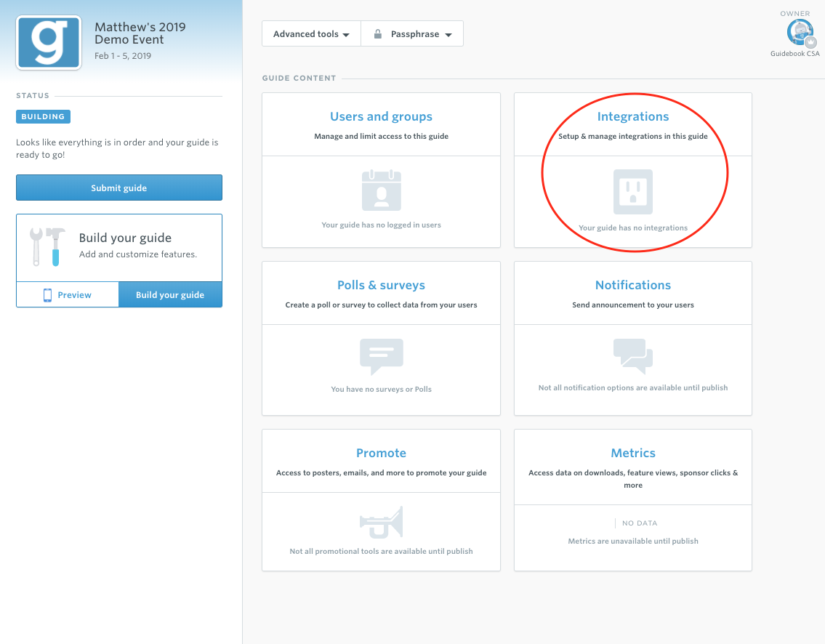This screenshot has width=825, height=644.
Task: Expand the Advanced tools dropdown
Action: (312, 33)
